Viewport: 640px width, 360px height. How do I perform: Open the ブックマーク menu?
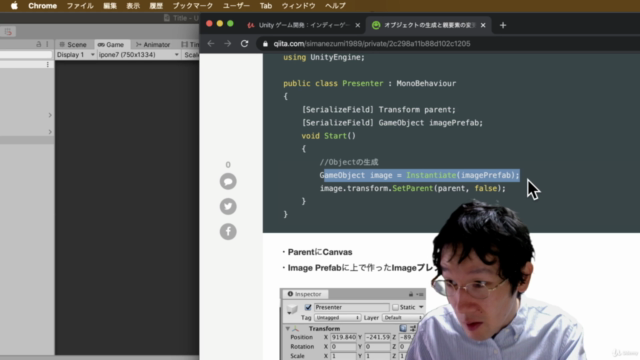pos(193,6)
